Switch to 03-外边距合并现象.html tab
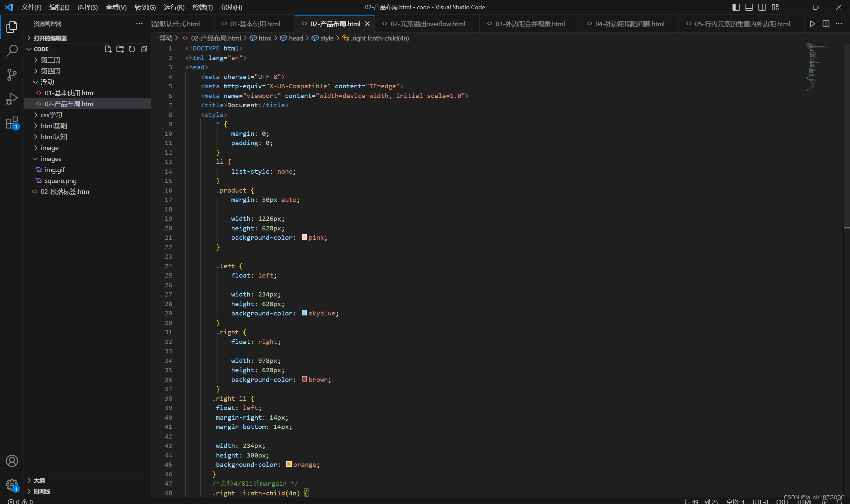This screenshot has width=850, height=504. (530, 24)
